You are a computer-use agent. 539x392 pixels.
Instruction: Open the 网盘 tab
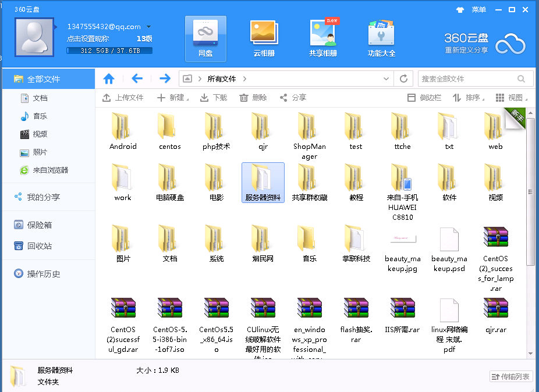[205, 39]
